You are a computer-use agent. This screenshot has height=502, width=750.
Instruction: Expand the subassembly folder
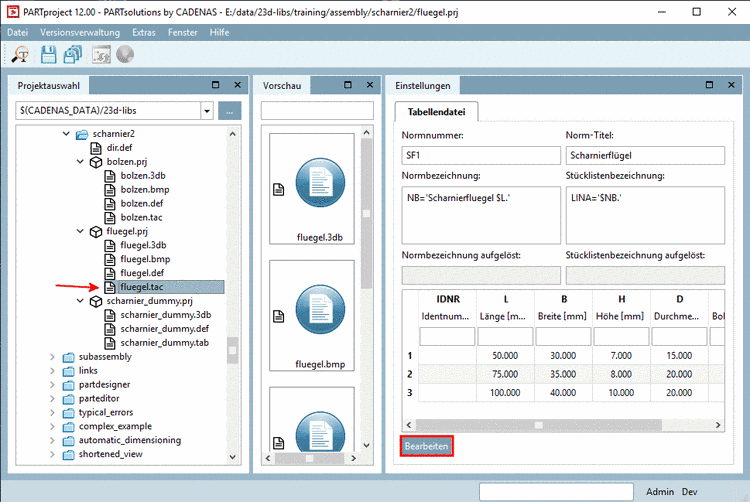[52, 357]
